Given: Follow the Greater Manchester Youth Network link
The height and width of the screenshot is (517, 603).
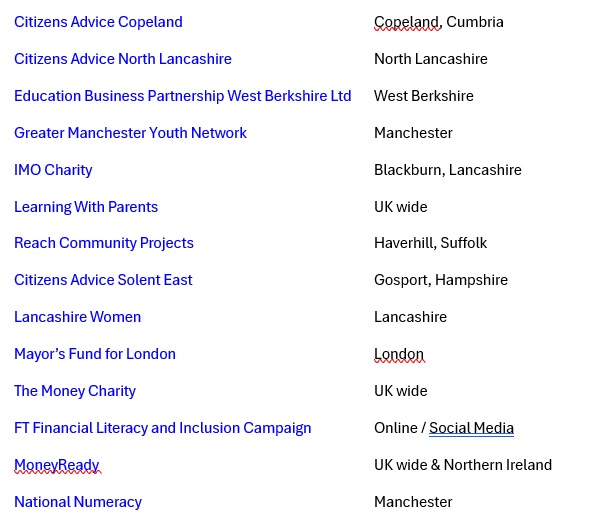Looking at the screenshot, I should tap(130, 133).
